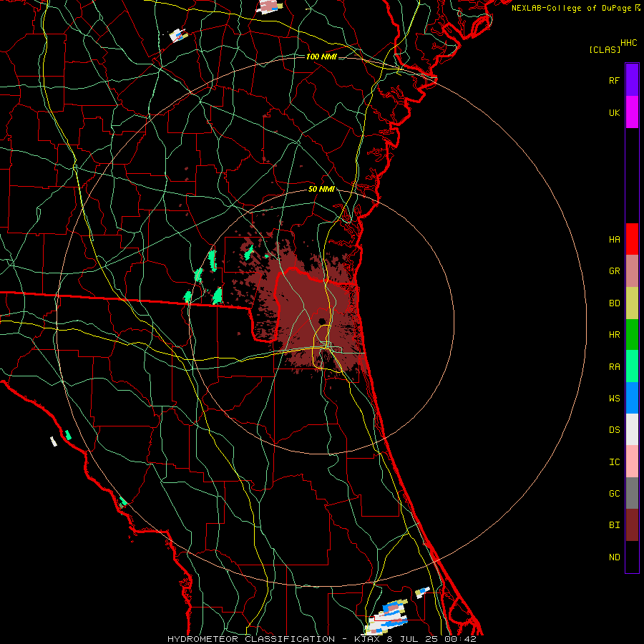Click the 'HA' legend label

[614, 239]
